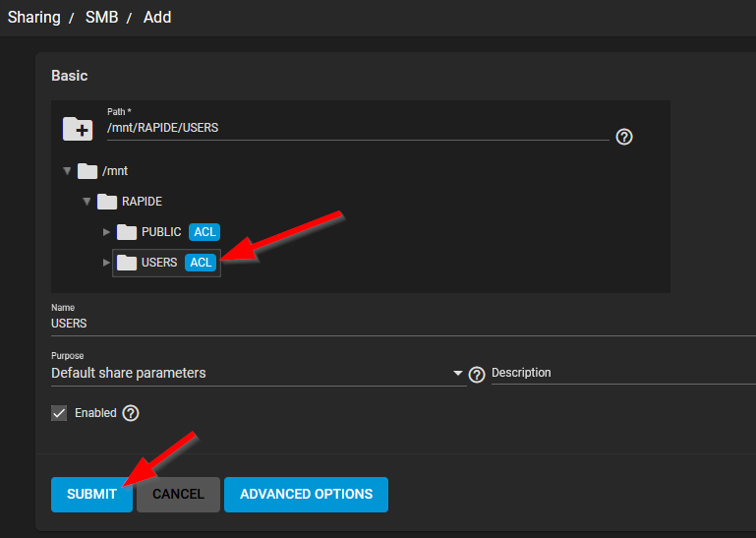Click the USERS folder icon

click(127, 263)
